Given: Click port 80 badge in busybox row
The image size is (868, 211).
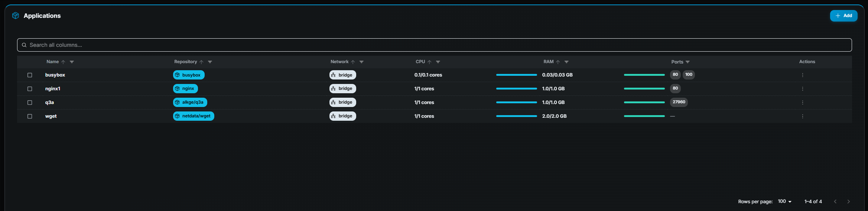Looking at the screenshot, I should click(x=675, y=75).
